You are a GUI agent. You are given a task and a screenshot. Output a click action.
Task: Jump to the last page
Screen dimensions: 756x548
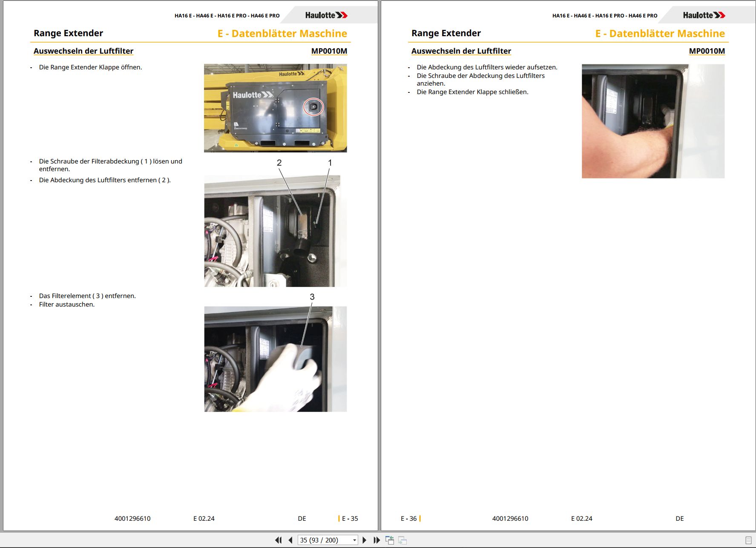tap(377, 540)
